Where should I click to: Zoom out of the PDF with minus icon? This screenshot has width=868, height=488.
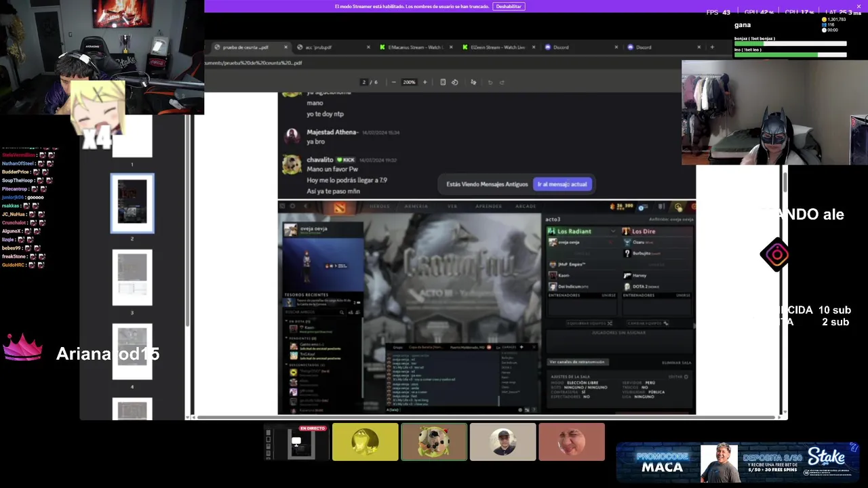pyautogui.click(x=393, y=82)
